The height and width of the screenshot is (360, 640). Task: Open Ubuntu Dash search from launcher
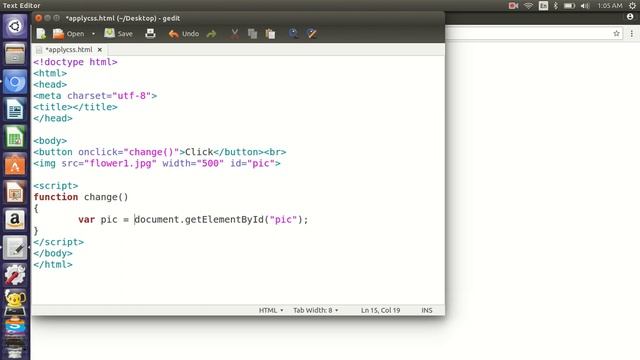(15, 27)
